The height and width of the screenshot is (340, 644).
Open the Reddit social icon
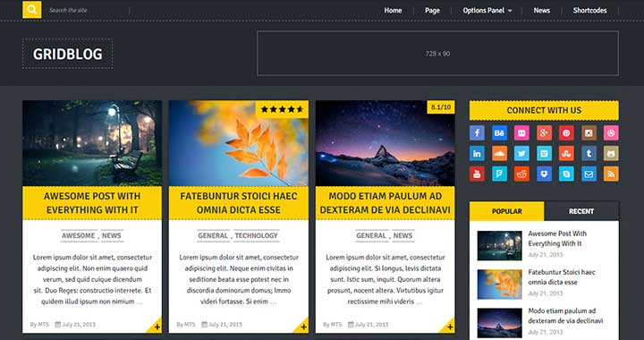[x=521, y=174]
